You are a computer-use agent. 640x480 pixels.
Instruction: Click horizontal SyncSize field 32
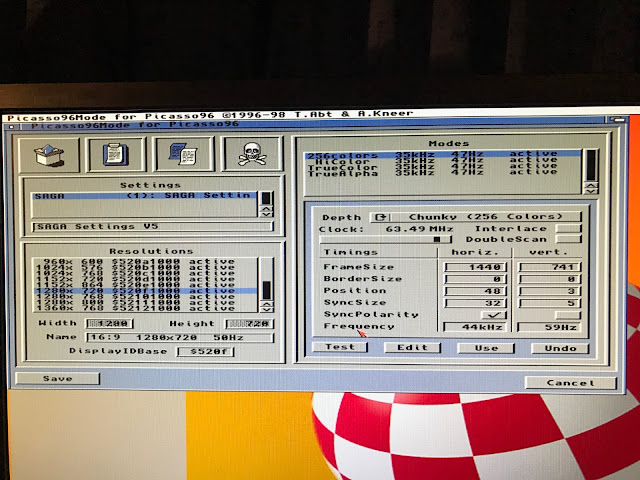click(476, 303)
